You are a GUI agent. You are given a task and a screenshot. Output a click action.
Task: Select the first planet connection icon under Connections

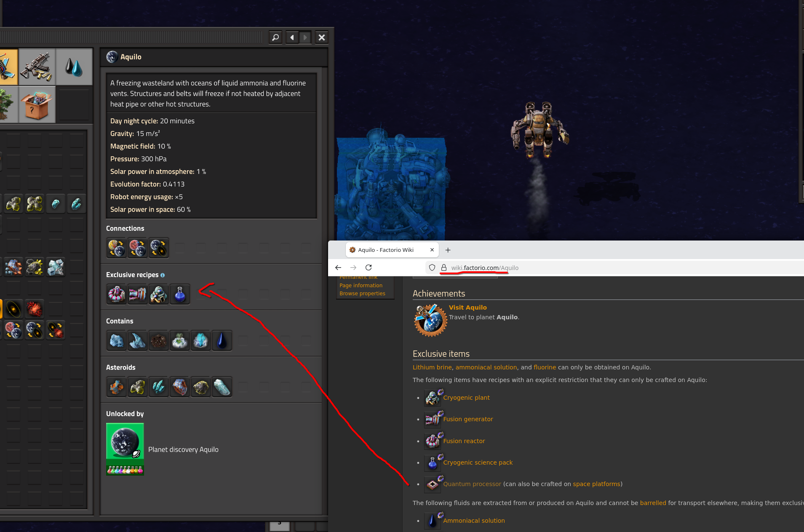click(116, 248)
